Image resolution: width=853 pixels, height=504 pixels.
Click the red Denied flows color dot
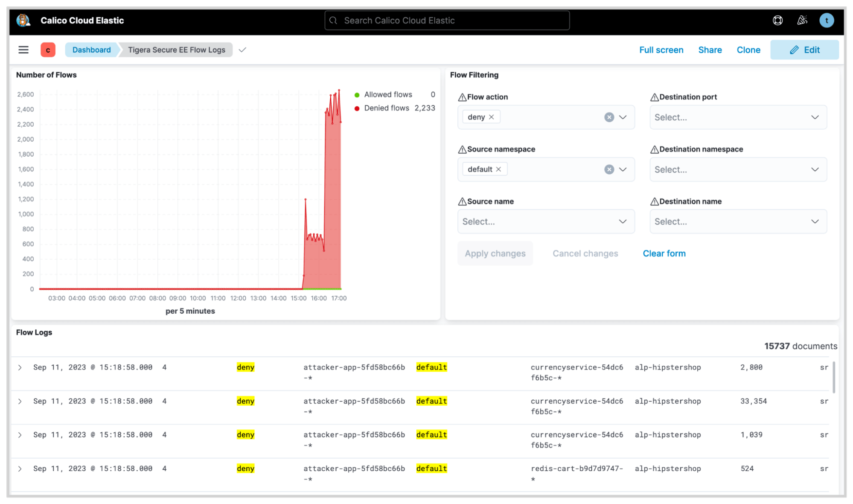(357, 108)
